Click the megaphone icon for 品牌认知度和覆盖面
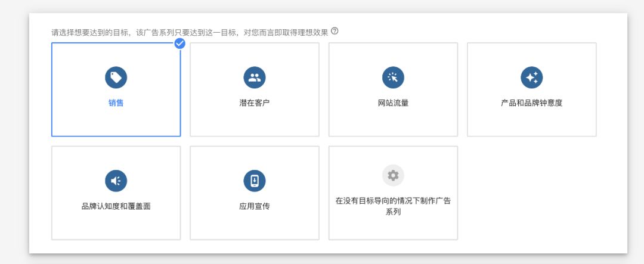Screen dimensions: 644x264 [116, 181]
